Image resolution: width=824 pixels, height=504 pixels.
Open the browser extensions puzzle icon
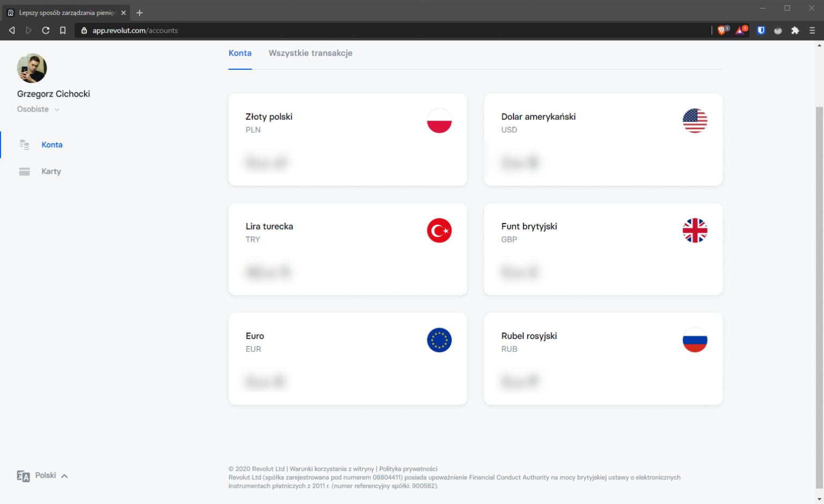[x=794, y=31]
